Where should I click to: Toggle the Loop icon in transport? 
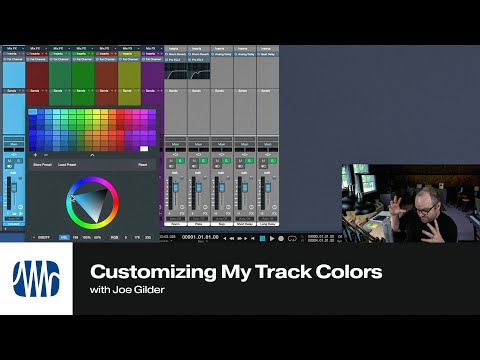tap(292, 238)
